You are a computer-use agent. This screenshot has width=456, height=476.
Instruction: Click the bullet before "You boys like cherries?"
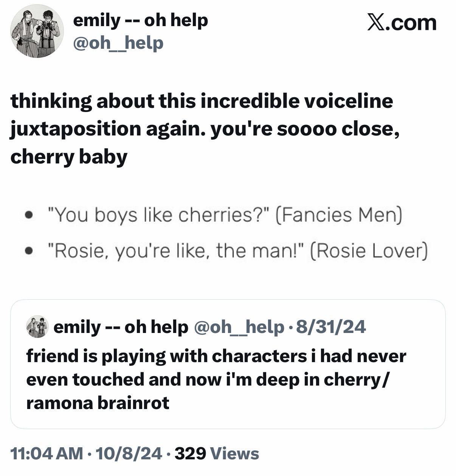[x=27, y=215]
